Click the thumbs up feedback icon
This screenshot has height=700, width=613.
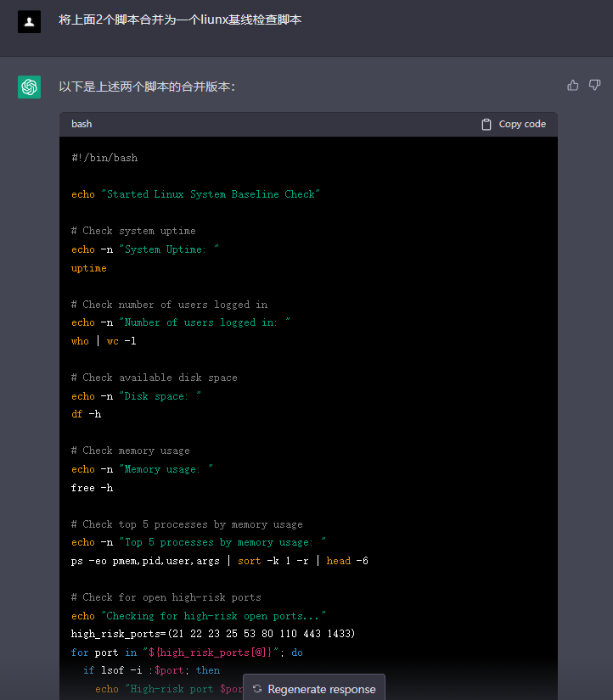pyautogui.click(x=573, y=85)
